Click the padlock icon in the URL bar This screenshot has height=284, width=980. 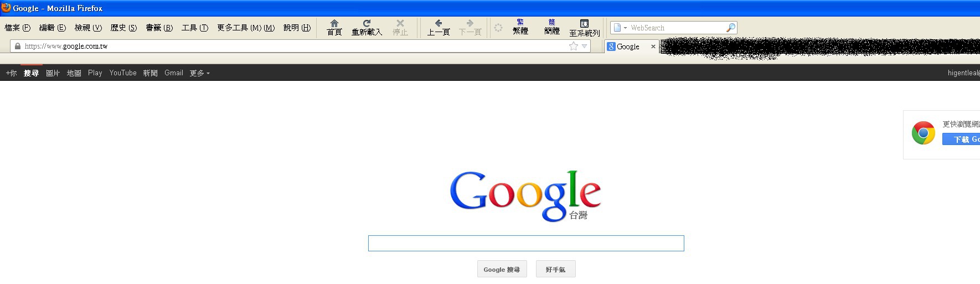(18, 46)
